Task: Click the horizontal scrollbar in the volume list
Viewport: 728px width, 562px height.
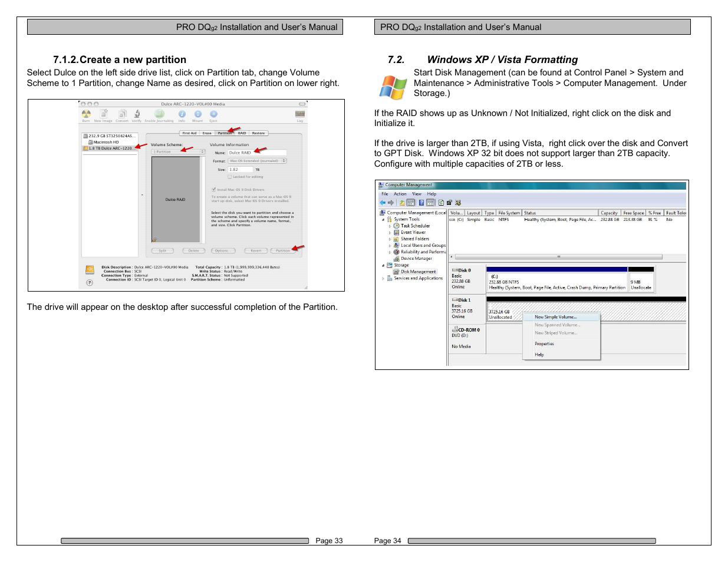Action: (558, 257)
